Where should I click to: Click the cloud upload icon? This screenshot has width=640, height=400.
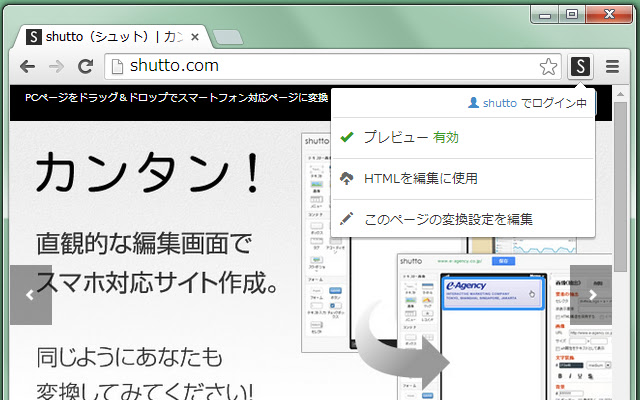[x=347, y=178]
